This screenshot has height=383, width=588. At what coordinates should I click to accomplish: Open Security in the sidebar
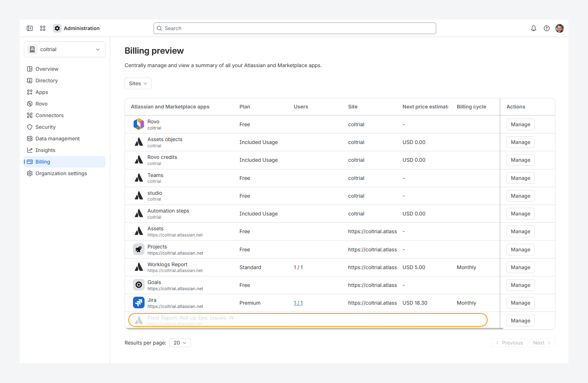64,127
